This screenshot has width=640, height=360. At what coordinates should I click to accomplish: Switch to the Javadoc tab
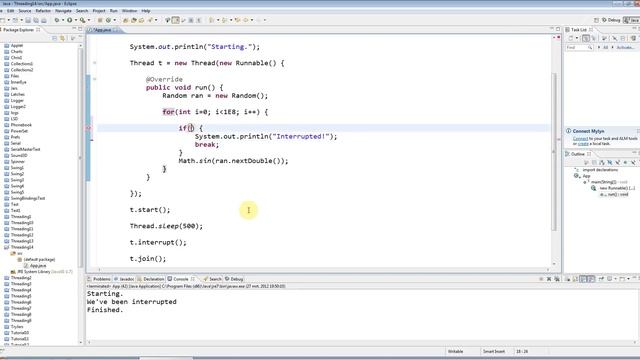(x=124, y=279)
